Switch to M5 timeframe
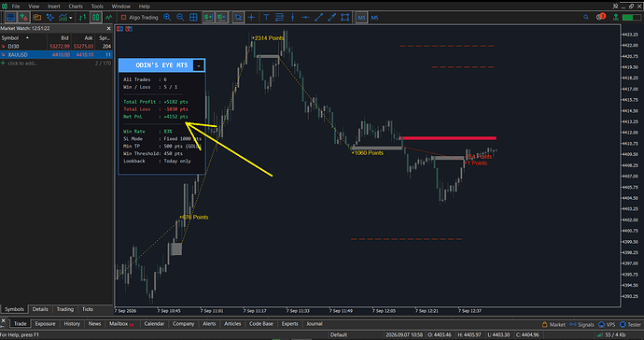 click(x=374, y=18)
